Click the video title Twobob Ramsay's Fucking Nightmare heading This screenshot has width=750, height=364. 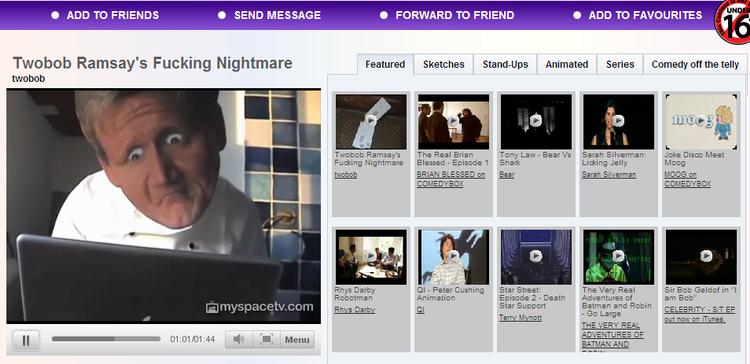pos(152,63)
